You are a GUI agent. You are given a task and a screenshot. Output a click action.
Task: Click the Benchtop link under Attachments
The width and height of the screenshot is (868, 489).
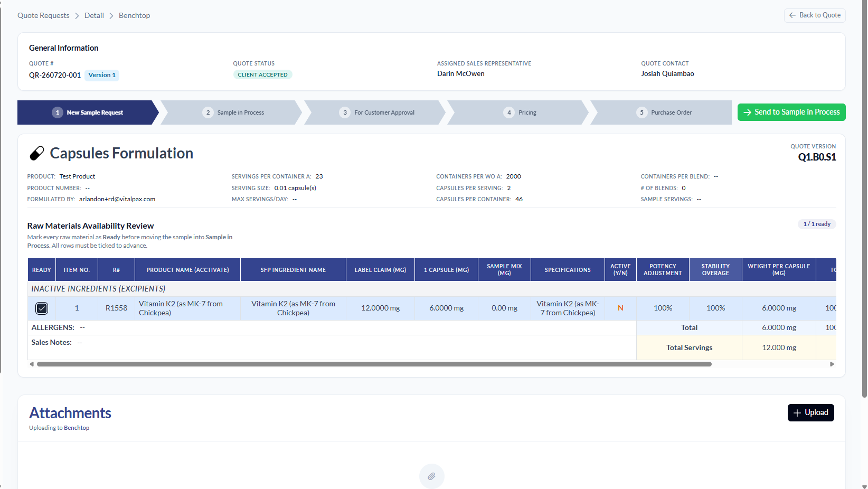tap(77, 428)
